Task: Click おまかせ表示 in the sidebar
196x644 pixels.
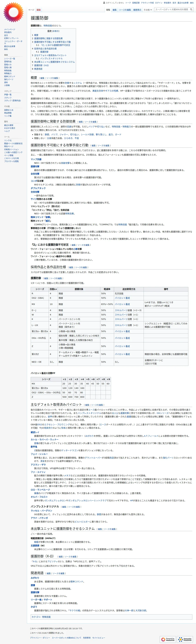Action: [x=9, y=128]
